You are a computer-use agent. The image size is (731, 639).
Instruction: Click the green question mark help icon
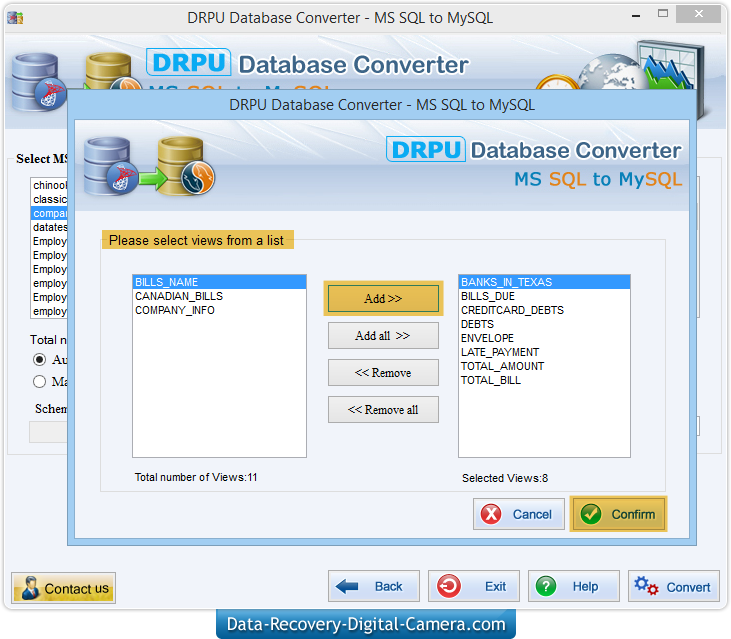pyautogui.click(x=546, y=586)
